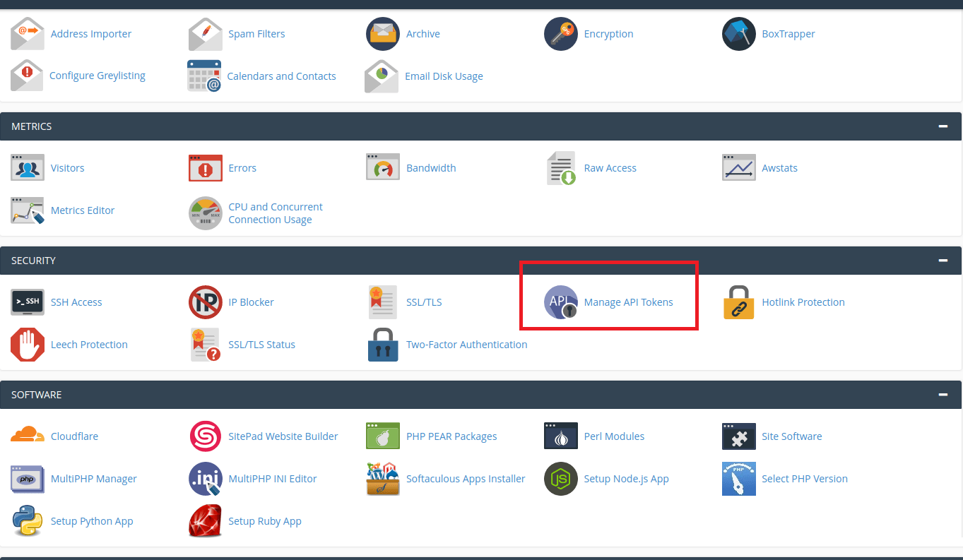
Task: Collapse the Metrics section
Action: point(943,126)
